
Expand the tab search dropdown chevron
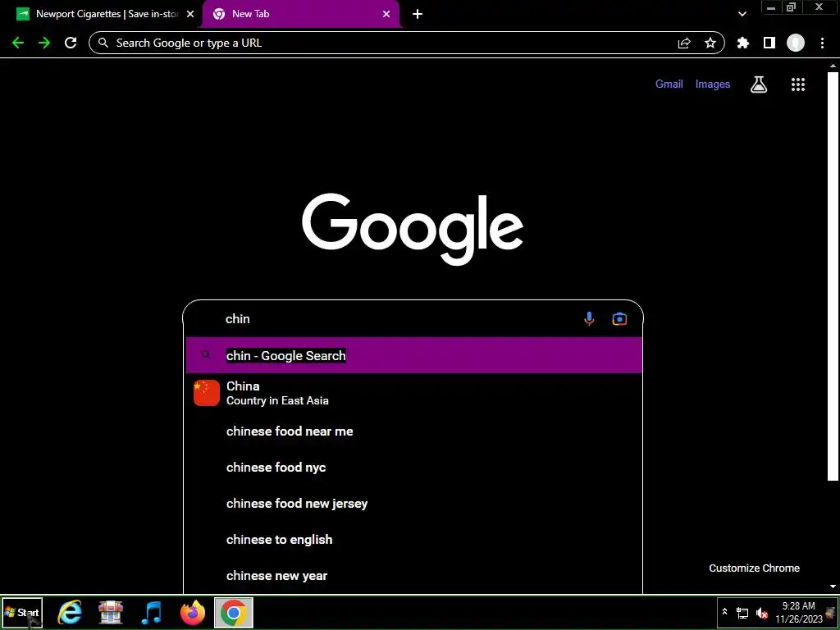click(x=742, y=14)
